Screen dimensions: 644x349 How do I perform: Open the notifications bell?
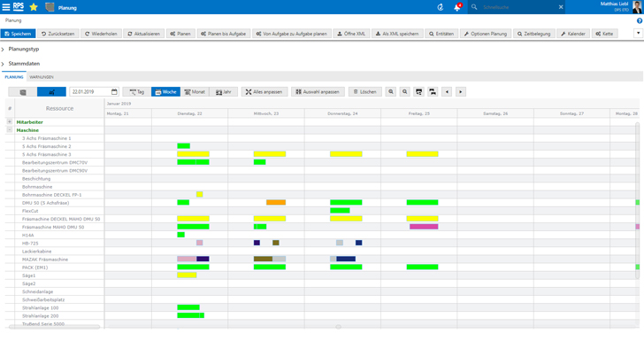456,7
